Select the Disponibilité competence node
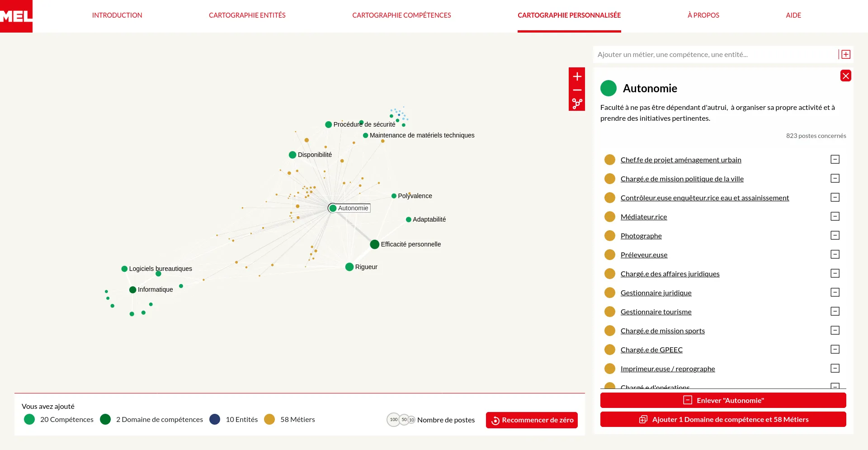 292,155
